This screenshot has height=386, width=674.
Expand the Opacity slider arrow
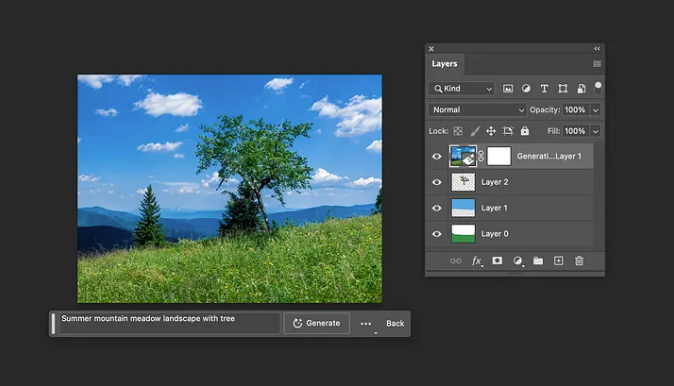click(x=596, y=110)
